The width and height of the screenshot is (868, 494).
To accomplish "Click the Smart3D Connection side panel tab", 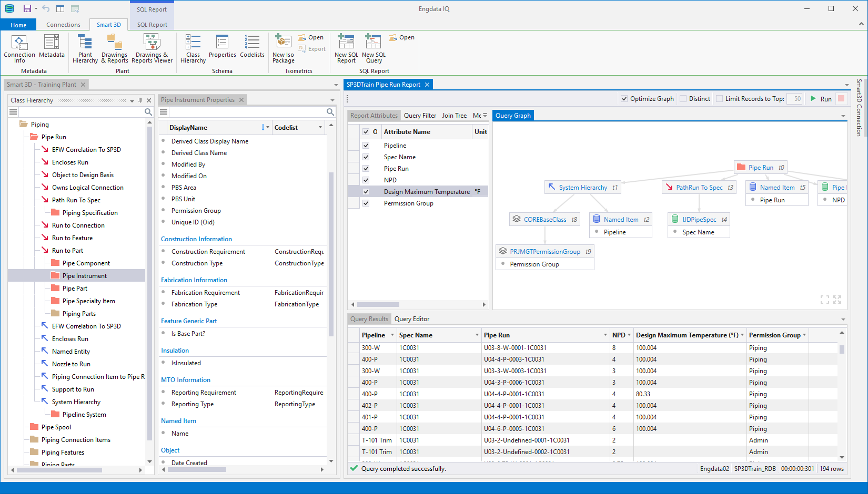I will pyautogui.click(x=859, y=108).
